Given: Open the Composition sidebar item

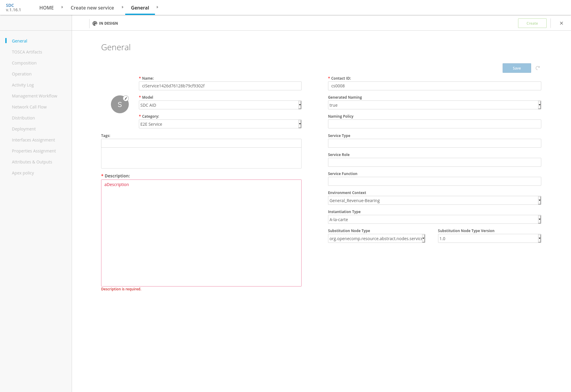Looking at the screenshot, I should coord(24,63).
